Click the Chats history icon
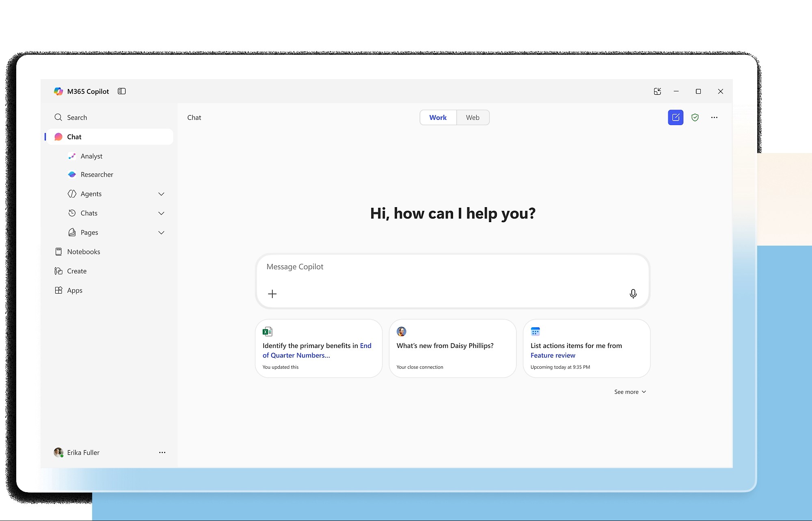Viewport: 812px width, 521px height. [x=72, y=213]
